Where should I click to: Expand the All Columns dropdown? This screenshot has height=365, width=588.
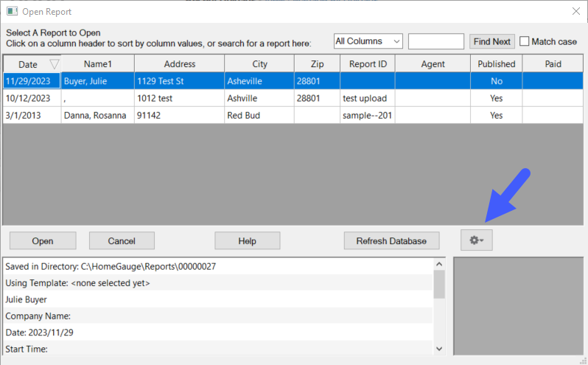tap(368, 41)
